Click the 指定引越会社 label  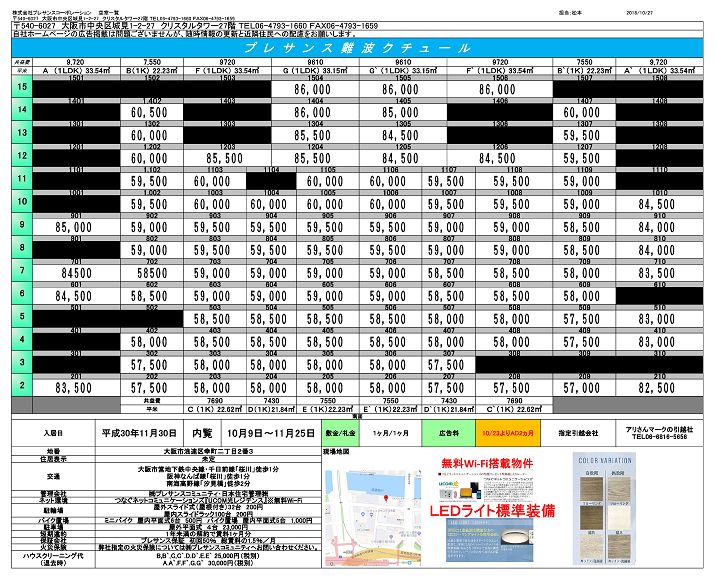coord(578,433)
